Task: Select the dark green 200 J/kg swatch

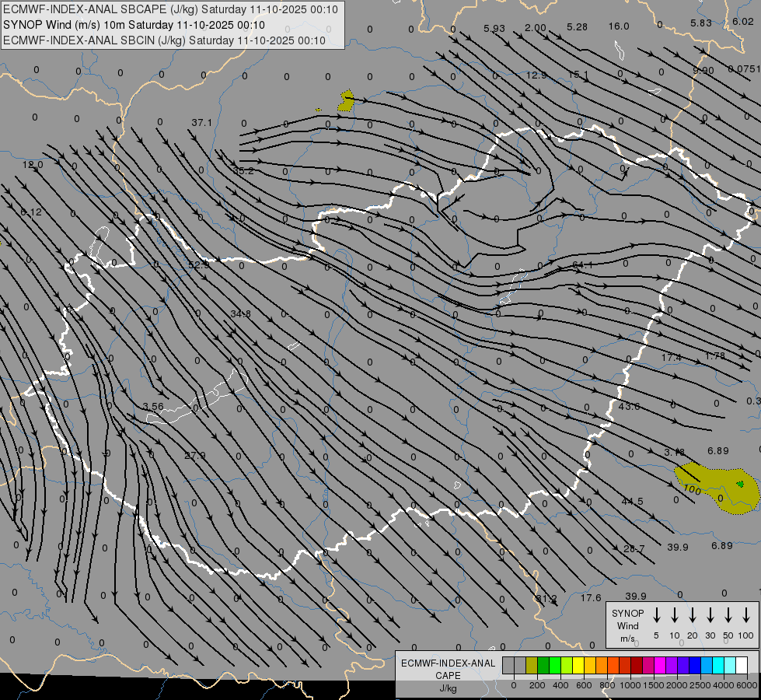Action: click(543, 665)
